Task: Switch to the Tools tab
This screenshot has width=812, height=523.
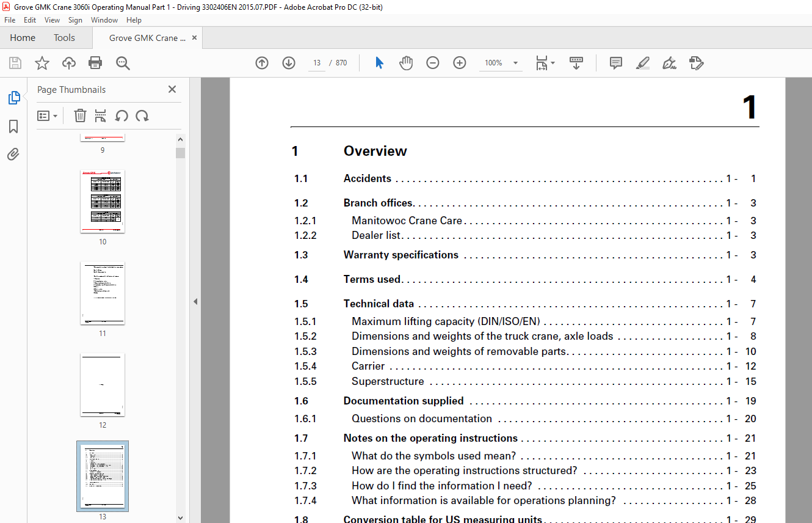Action: 64,38
